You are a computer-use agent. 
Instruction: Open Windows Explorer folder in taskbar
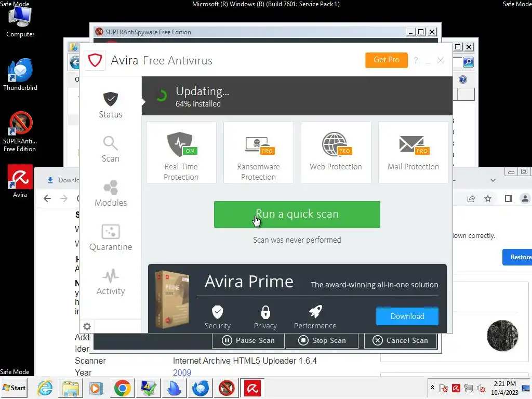[70, 388]
